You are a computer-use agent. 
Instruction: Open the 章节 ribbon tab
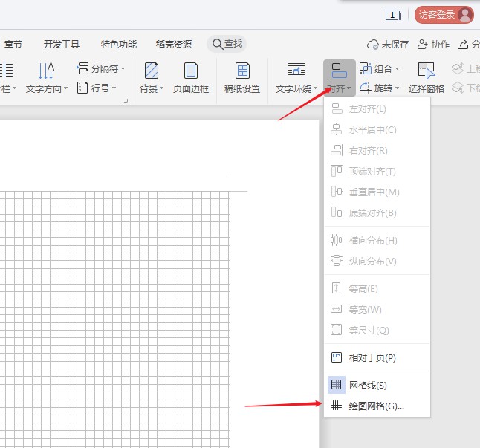tap(13, 45)
